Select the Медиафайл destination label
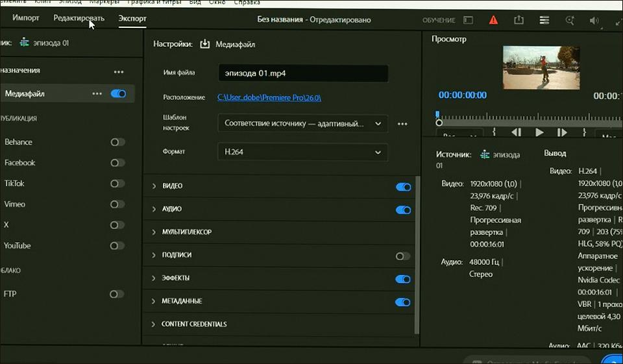 pos(25,94)
